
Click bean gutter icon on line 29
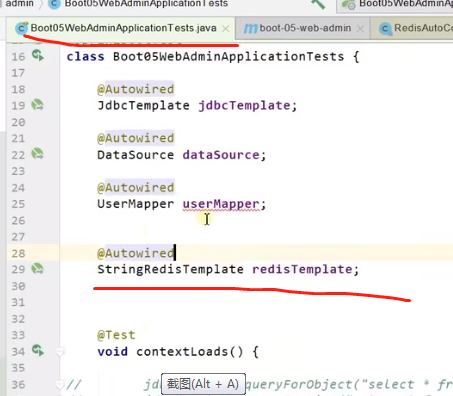point(37,269)
